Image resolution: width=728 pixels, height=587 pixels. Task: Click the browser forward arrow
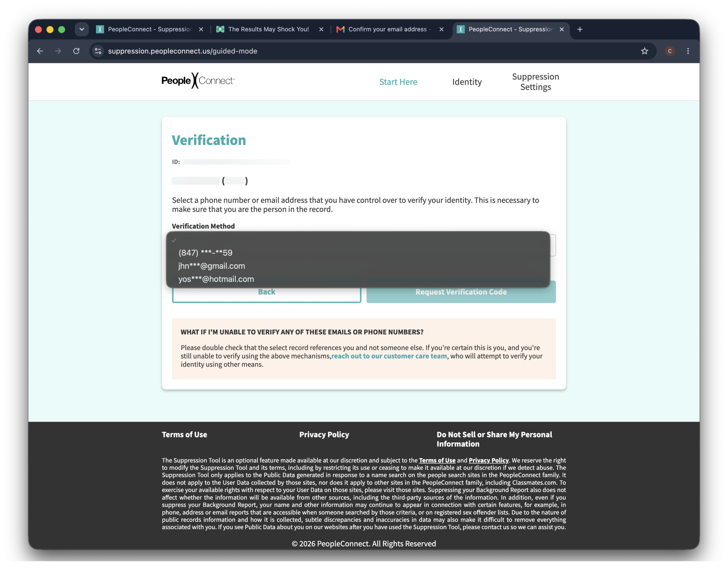[58, 51]
